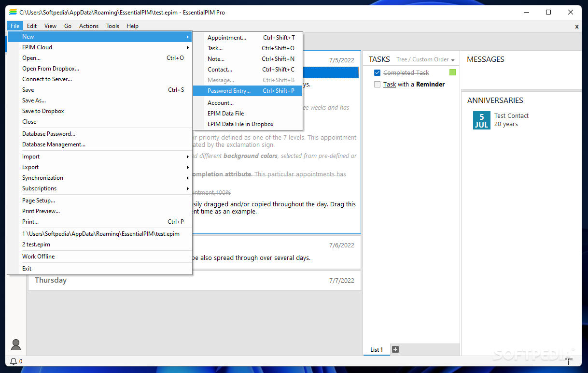Open Database Password... dialog
This screenshot has width=588, height=373.
point(100,134)
